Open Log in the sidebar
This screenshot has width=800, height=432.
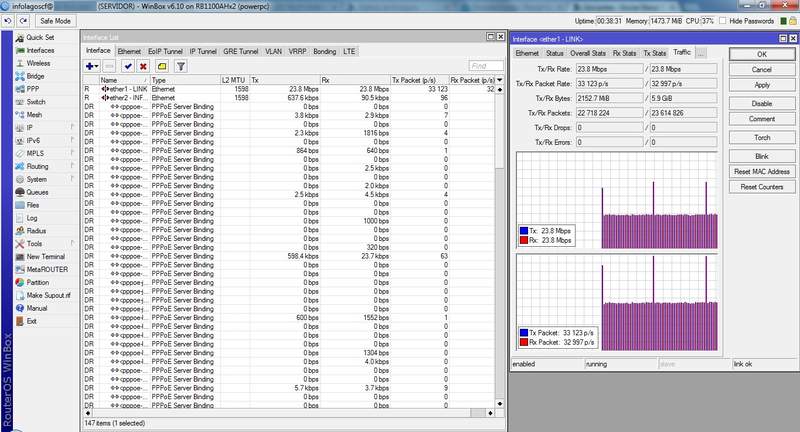pyautogui.click(x=32, y=218)
